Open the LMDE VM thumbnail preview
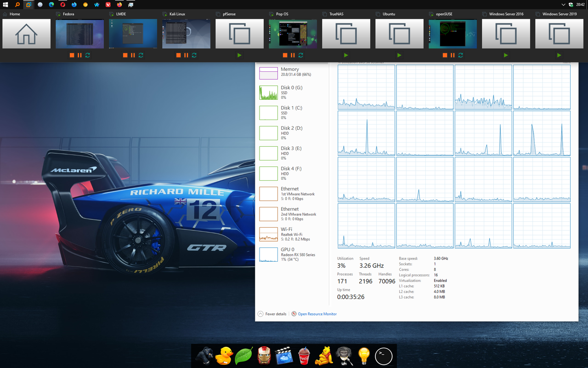 pyautogui.click(x=133, y=34)
